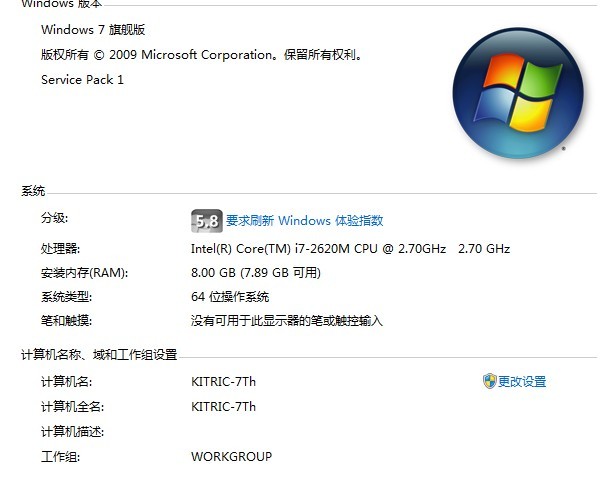Click the Microsoft copyright line

(202, 55)
